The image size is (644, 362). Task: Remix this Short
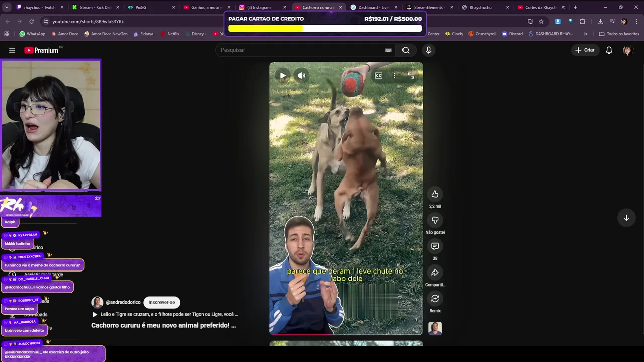(435, 299)
